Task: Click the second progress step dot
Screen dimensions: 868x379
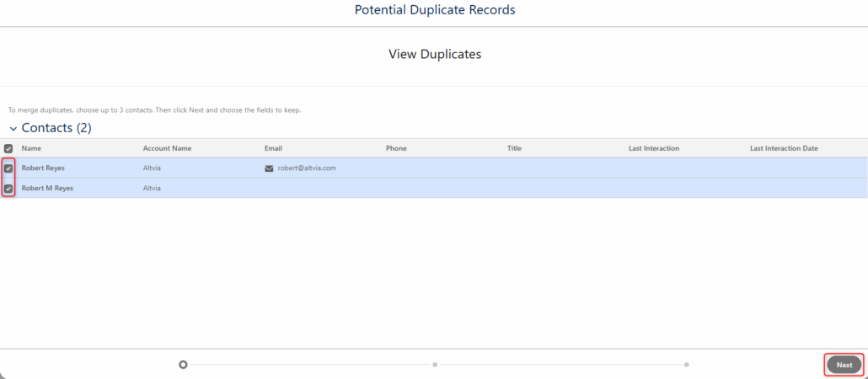Action: pyautogui.click(x=435, y=365)
